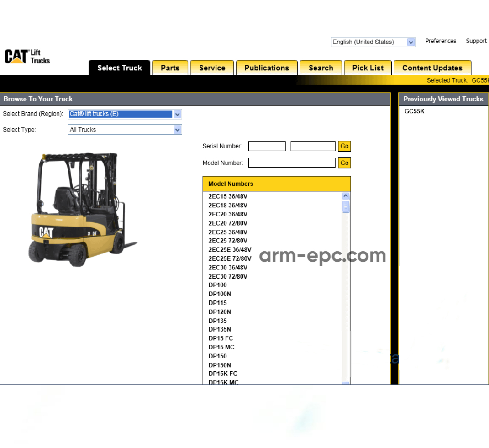Click the first Serial Number input field

(x=267, y=146)
